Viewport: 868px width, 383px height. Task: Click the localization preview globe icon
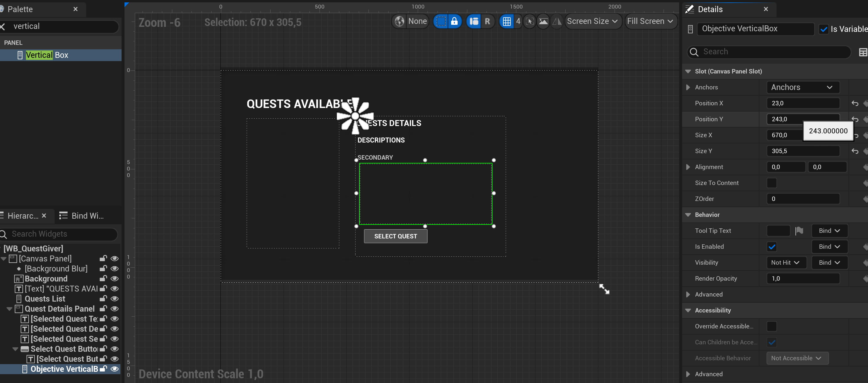point(399,21)
